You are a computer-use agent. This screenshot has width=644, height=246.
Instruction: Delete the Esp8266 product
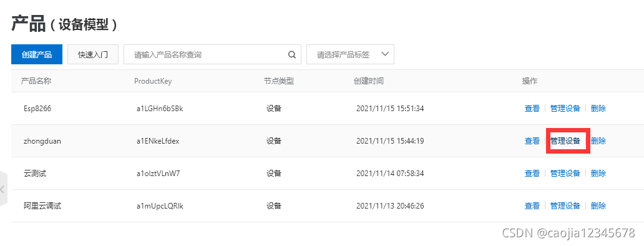coord(598,109)
